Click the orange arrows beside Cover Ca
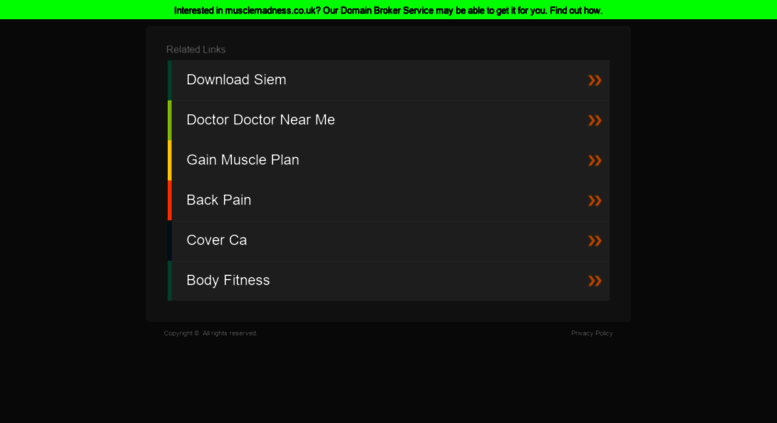 (x=595, y=241)
